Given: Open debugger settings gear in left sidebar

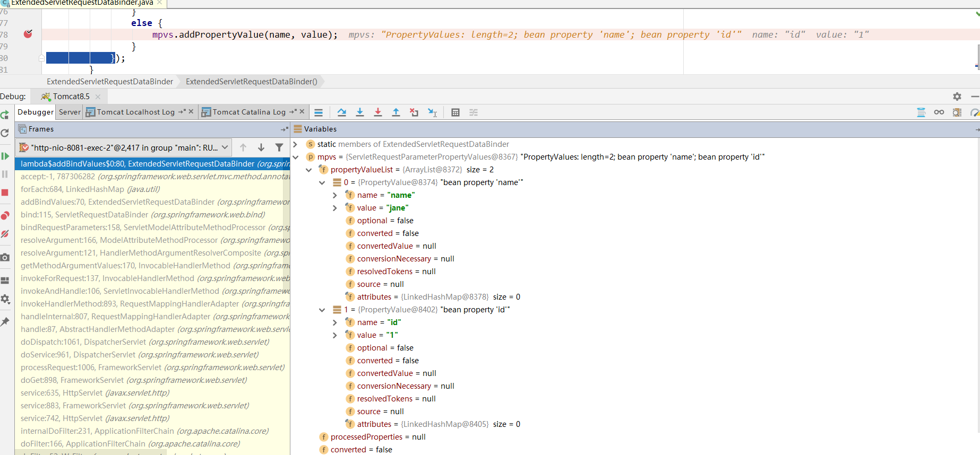Looking at the screenshot, I should pos(5,299).
